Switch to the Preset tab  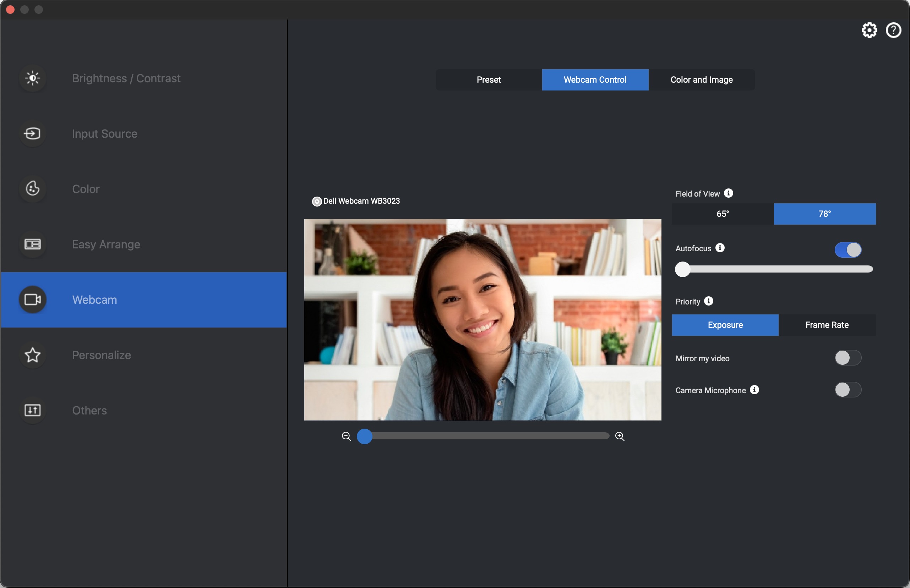pyautogui.click(x=489, y=79)
